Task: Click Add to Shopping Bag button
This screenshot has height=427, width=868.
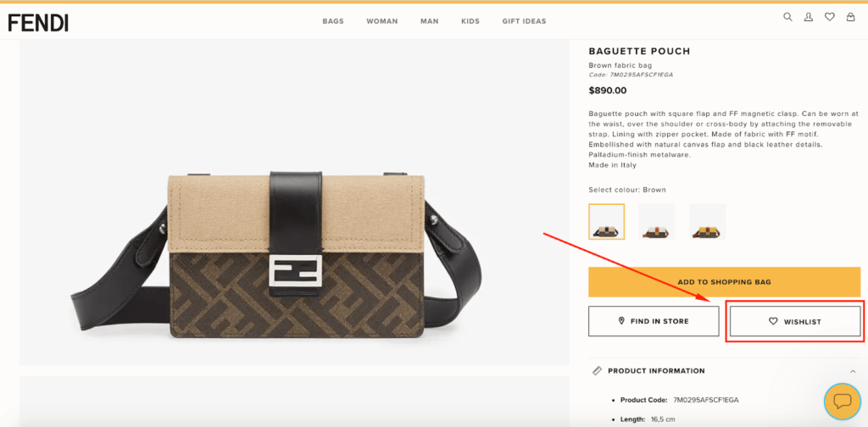Action: coord(724,282)
